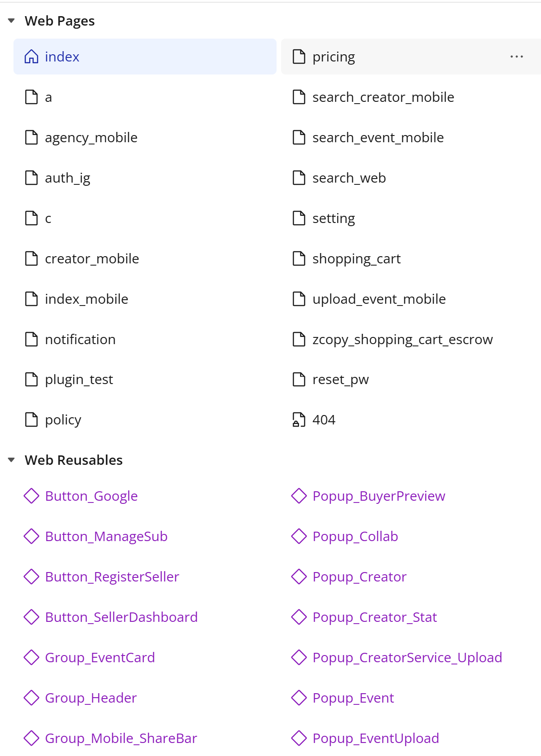This screenshot has width=541, height=756.
Task: Select the zcopy_shopping_cart_escrow page
Action: click(x=402, y=340)
